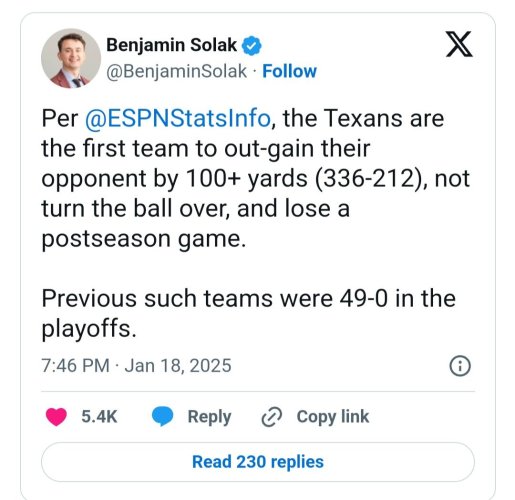Click the 5.4K likes count

pos(99,417)
